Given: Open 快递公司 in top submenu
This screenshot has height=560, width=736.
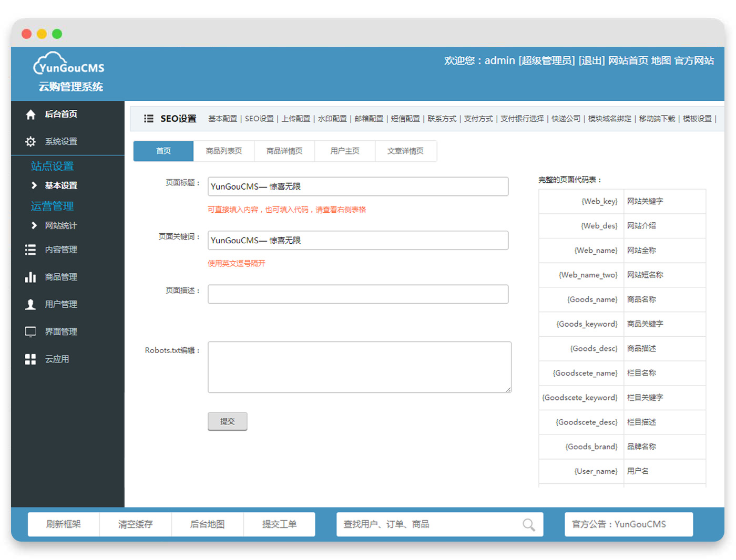Looking at the screenshot, I should pyautogui.click(x=566, y=119).
